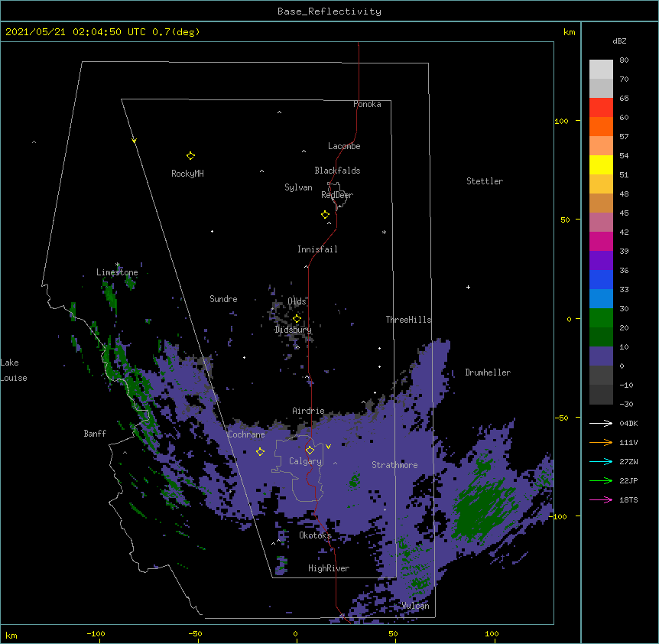Click the Okotoks label
The width and height of the screenshot is (659, 644).
(315, 535)
